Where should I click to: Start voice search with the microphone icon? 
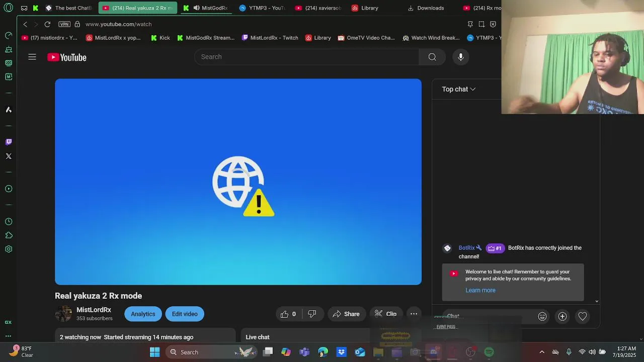pos(460,57)
